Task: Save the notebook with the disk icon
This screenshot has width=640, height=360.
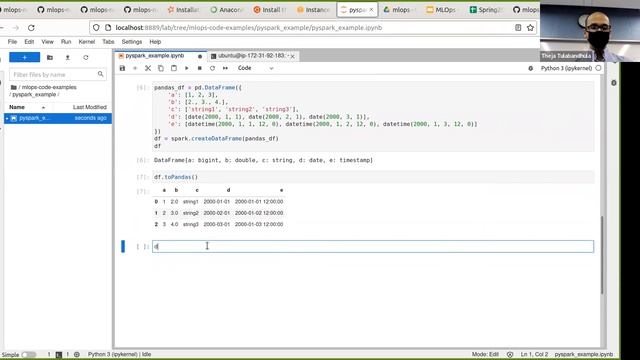Action: pyautogui.click(x=122, y=68)
